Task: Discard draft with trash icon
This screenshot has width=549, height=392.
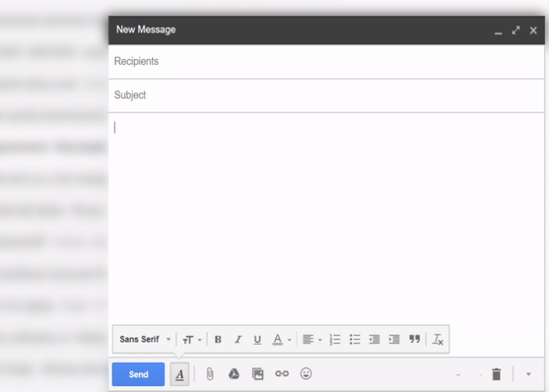Action: pos(497,374)
